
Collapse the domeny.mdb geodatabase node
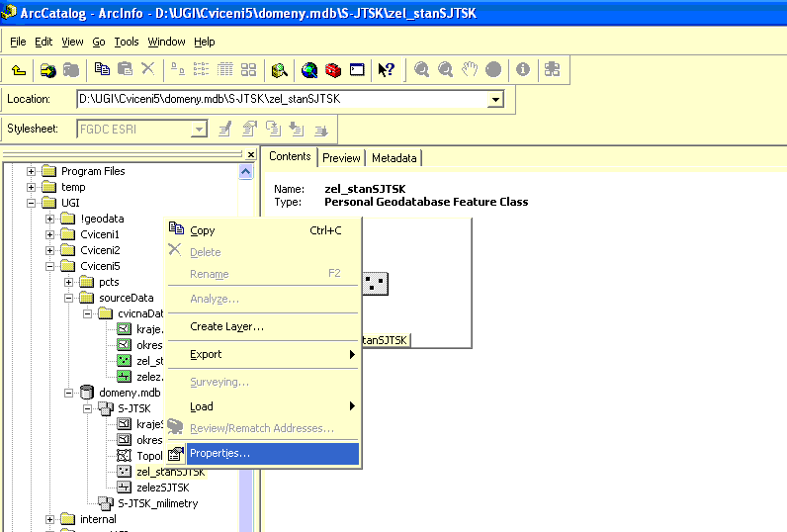tap(69, 393)
